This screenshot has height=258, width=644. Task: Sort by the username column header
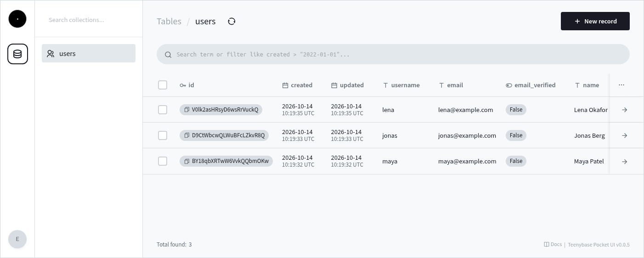click(x=401, y=85)
